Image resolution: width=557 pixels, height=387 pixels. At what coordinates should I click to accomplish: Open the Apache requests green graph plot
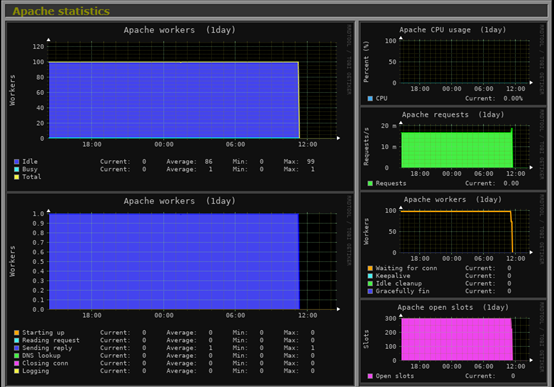tap(465, 146)
